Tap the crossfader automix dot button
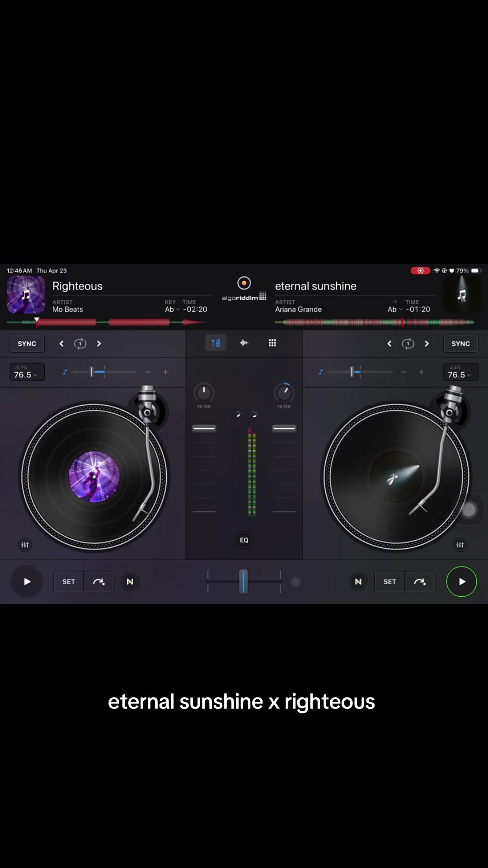The width and height of the screenshot is (488, 868). point(296,581)
